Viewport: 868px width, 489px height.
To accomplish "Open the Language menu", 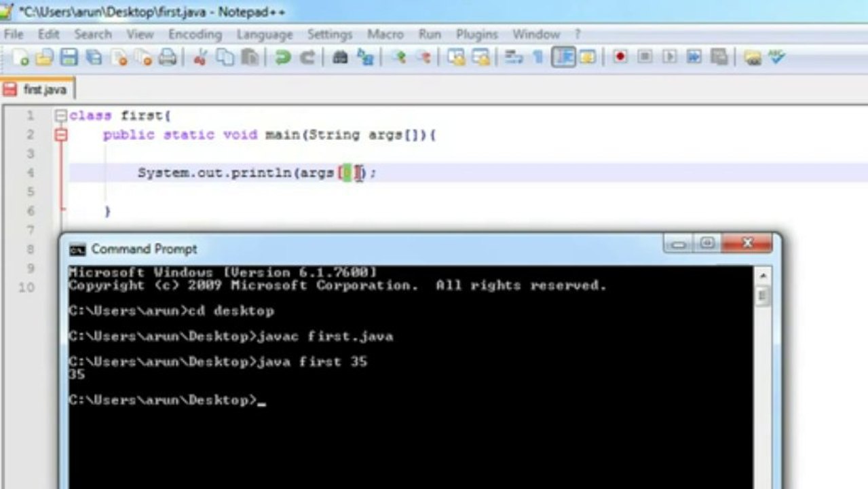I will point(265,34).
